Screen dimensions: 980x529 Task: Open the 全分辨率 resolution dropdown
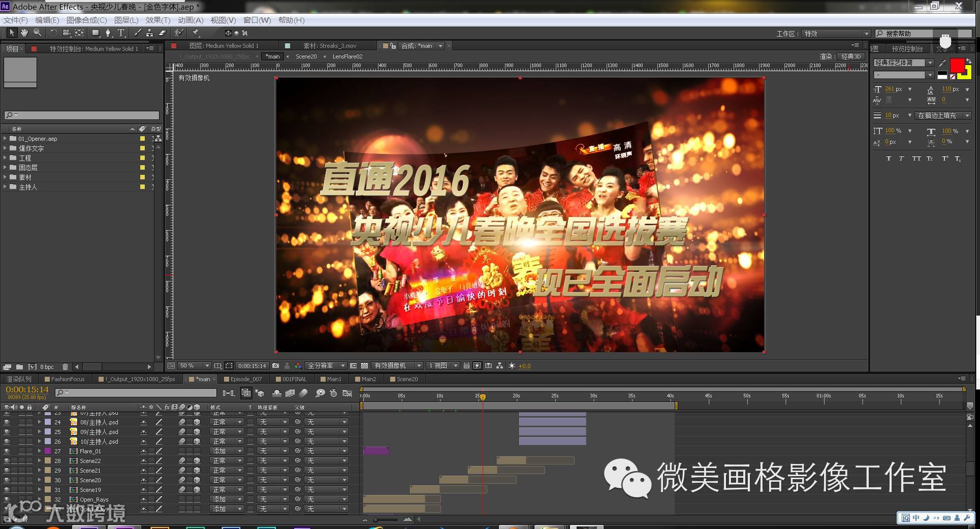(326, 366)
